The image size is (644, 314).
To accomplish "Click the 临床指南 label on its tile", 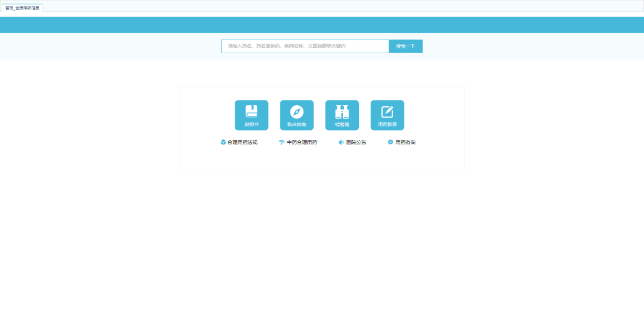I will pyautogui.click(x=296, y=125).
